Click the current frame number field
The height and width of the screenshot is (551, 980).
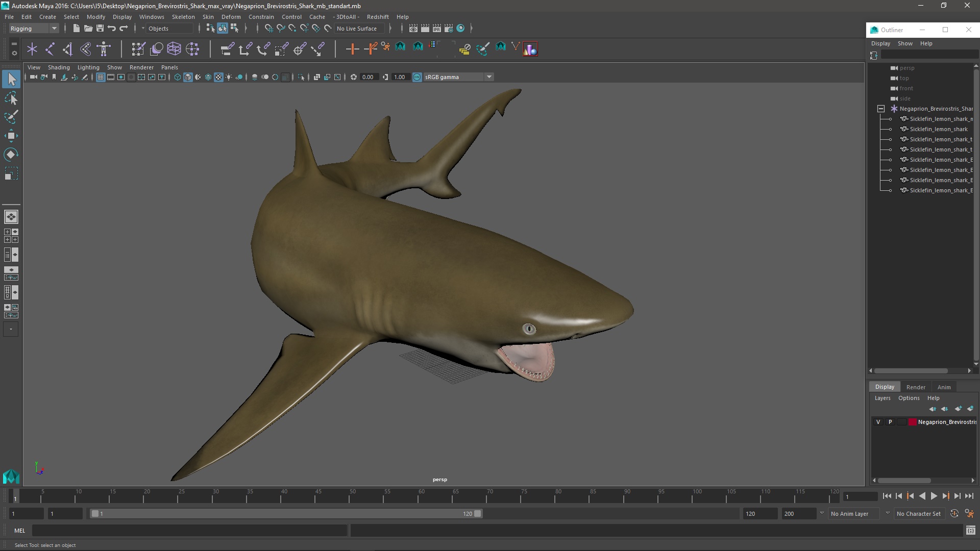[861, 496]
